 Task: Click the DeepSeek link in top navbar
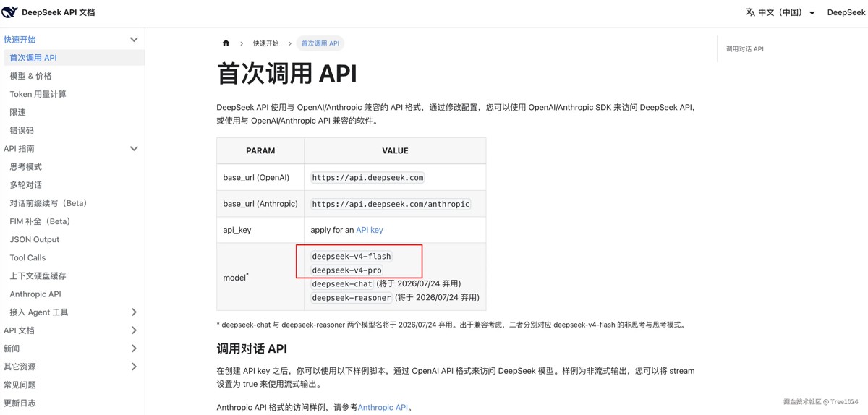pos(846,12)
